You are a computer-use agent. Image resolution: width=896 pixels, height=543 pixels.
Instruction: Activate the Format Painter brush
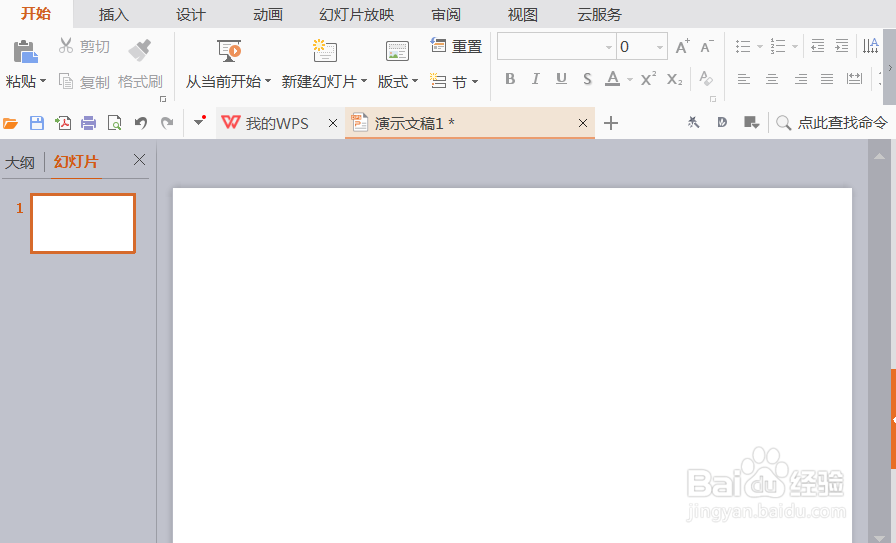coord(139,51)
